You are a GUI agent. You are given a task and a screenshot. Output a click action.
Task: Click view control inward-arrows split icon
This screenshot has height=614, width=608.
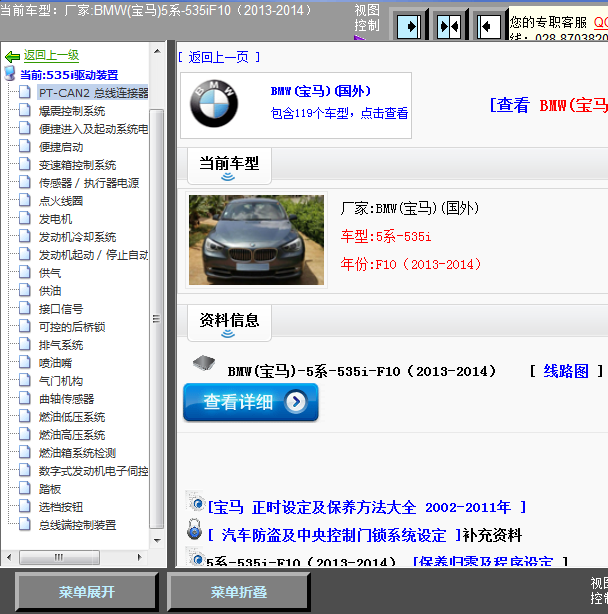tap(449, 27)
